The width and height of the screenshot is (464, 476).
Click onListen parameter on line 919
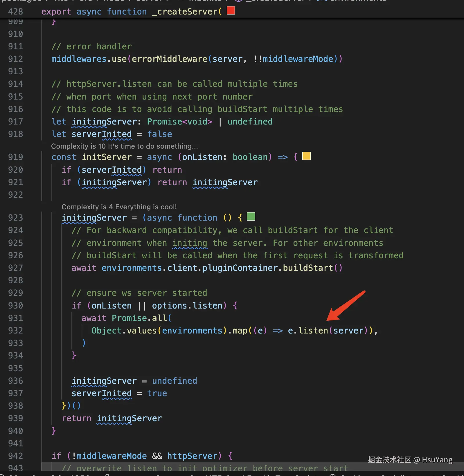pyautogui.click(x=202, y=157)
